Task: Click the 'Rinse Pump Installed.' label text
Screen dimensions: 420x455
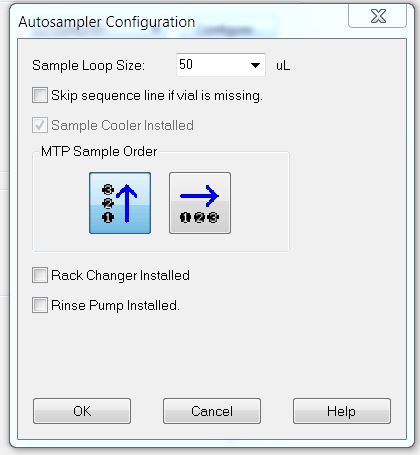Action: (x=115, y=306)
